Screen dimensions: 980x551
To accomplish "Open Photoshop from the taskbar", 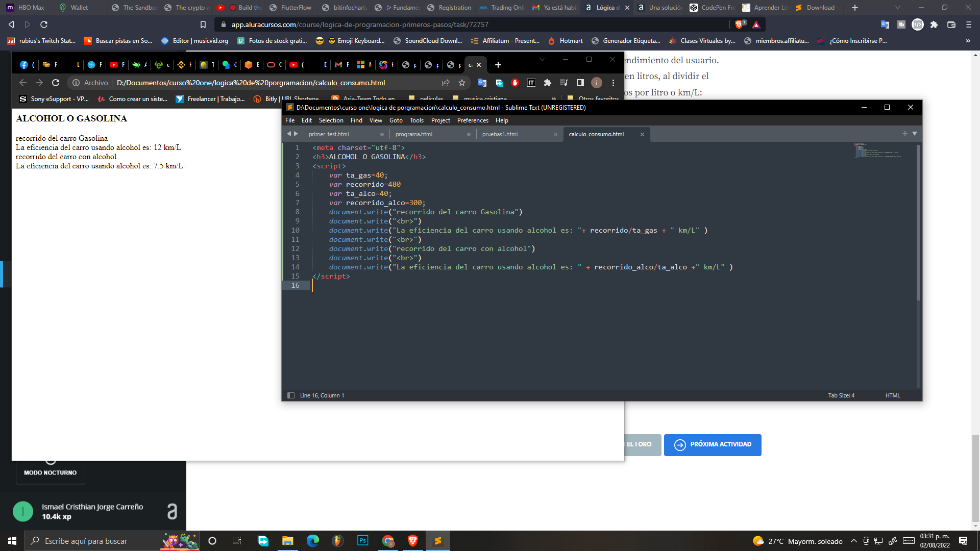I will [363, 541].
